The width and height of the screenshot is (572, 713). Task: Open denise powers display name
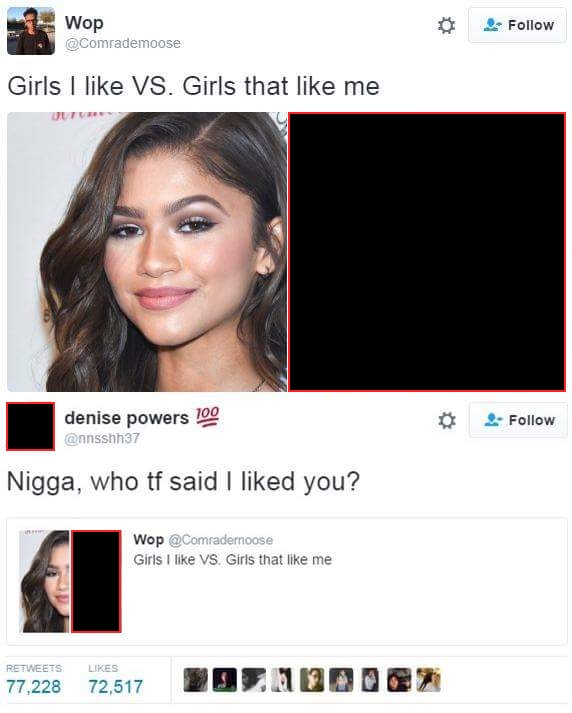pos(126,418)
